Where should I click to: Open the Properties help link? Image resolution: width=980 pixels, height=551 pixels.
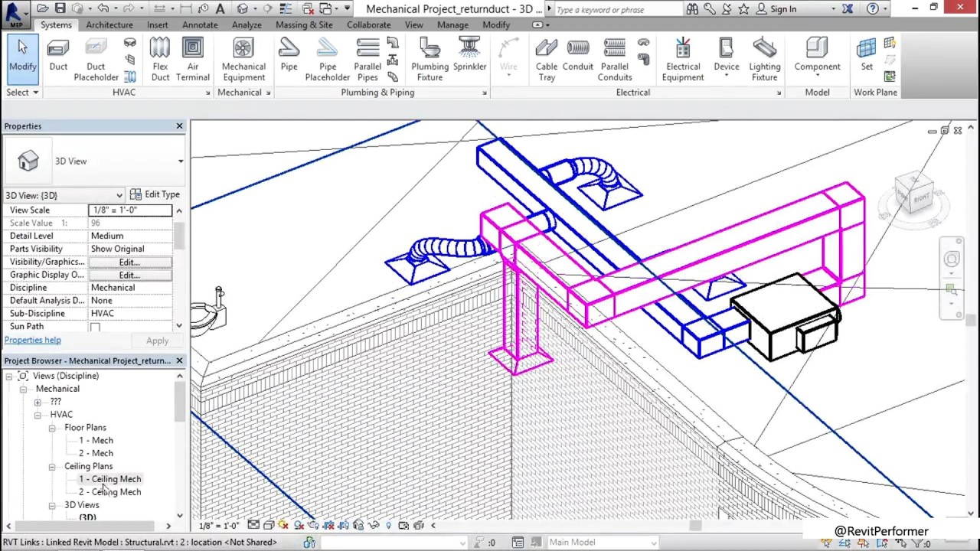(33, 341)
